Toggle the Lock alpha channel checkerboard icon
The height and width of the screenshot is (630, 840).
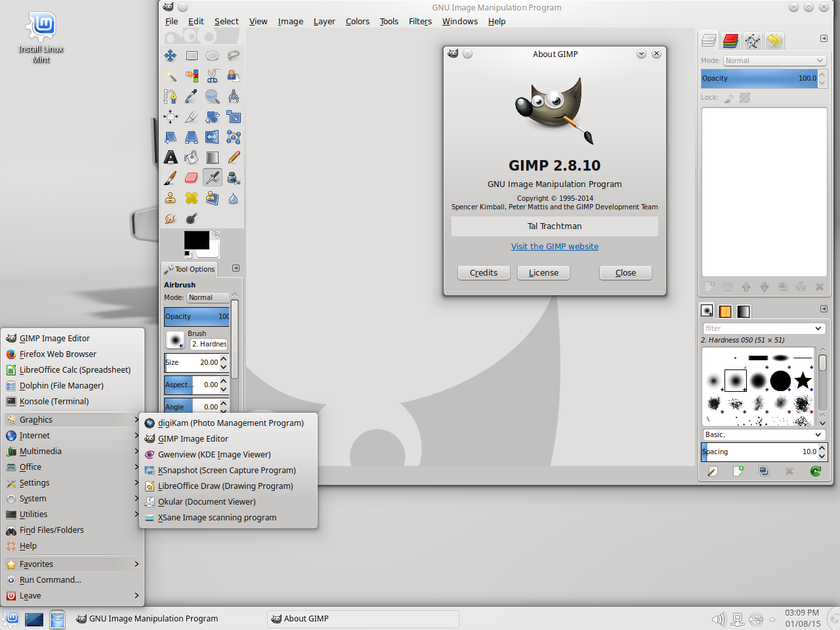coord(745,98)
